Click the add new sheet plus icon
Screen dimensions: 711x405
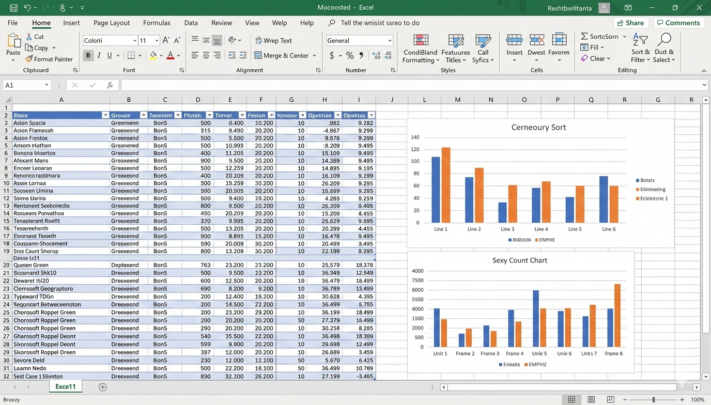click(102, 386)
